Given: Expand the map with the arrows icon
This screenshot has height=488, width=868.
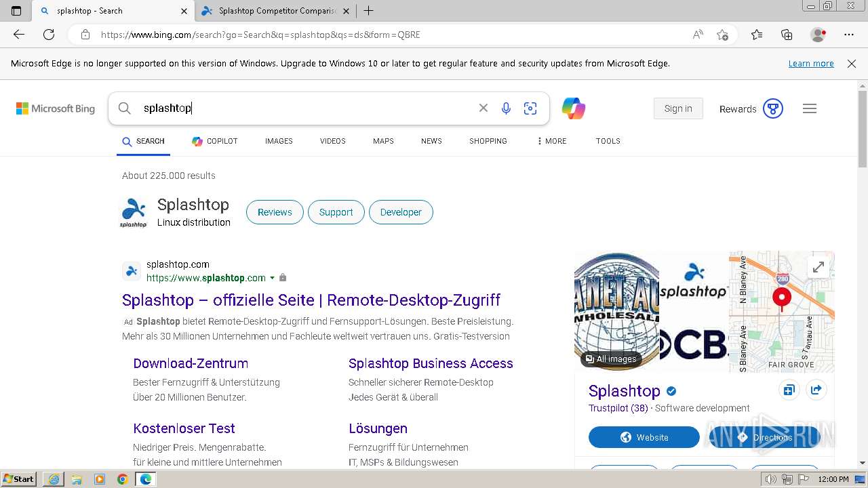Looking at the screenshot, I should (x=818, y=267).
